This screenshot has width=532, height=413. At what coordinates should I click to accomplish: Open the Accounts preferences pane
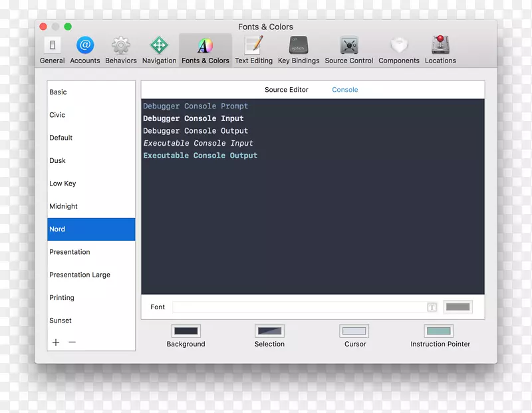(84, 47)
